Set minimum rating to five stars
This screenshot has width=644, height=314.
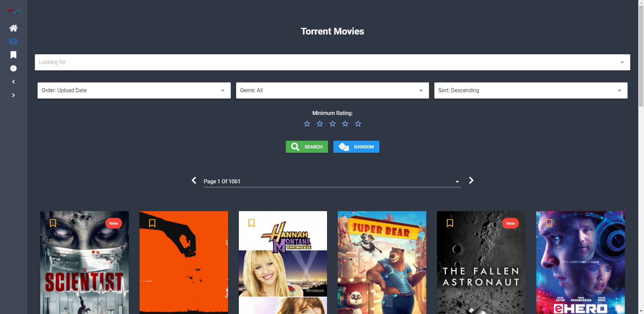tap(358, 124)
